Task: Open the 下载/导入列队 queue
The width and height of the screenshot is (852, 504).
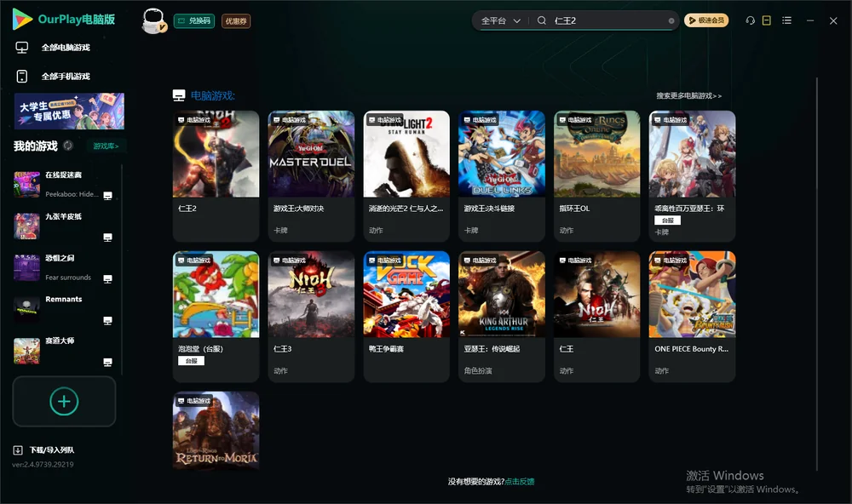Action: pyautogui.click(x=52, y=450)
